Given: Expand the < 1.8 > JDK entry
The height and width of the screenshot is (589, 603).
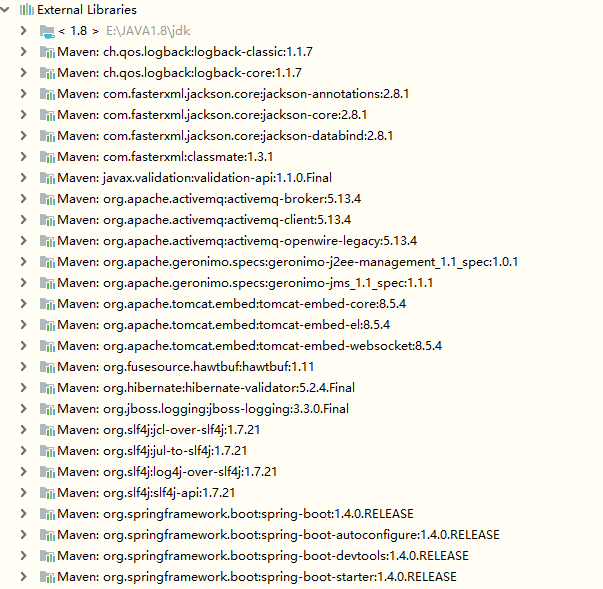Looking at the screenshot, I should pos(23,30).
